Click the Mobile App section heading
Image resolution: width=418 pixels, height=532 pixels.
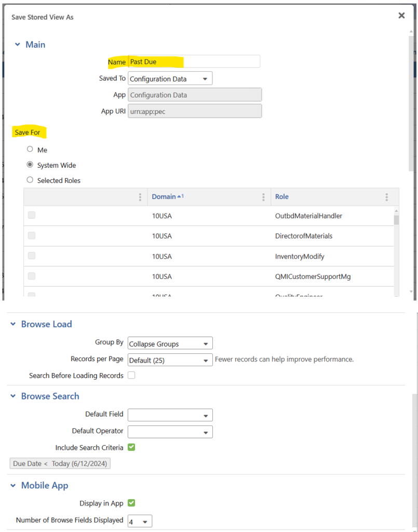[45, 486]
